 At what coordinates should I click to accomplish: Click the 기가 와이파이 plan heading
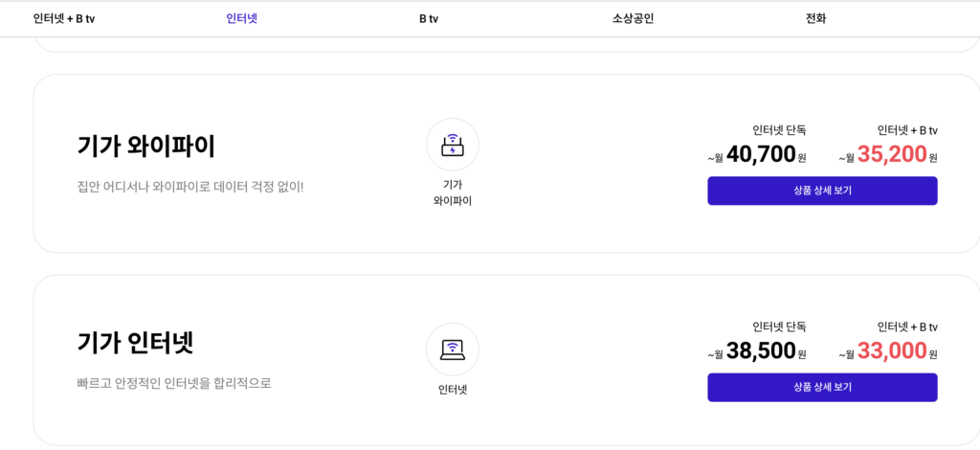click(146, 146)
